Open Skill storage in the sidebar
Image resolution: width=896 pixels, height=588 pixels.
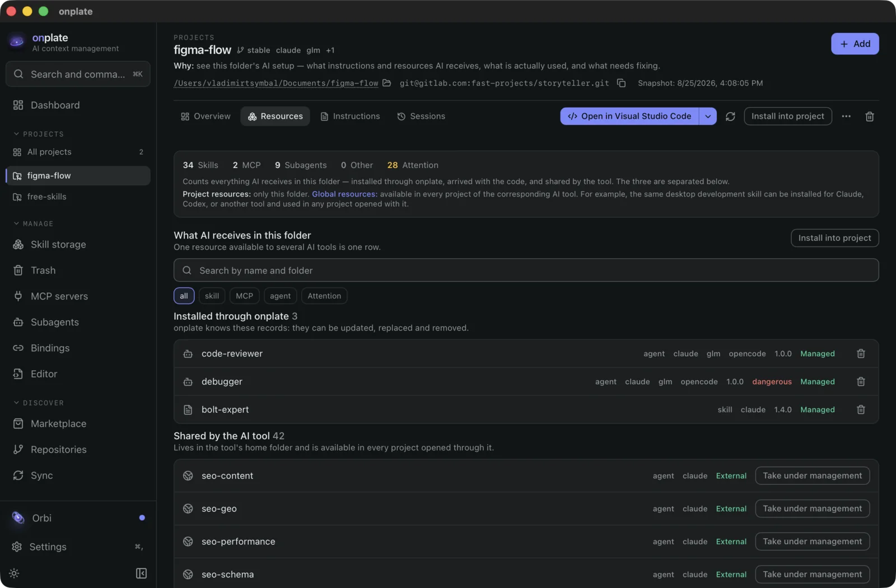tap(78, 245)
